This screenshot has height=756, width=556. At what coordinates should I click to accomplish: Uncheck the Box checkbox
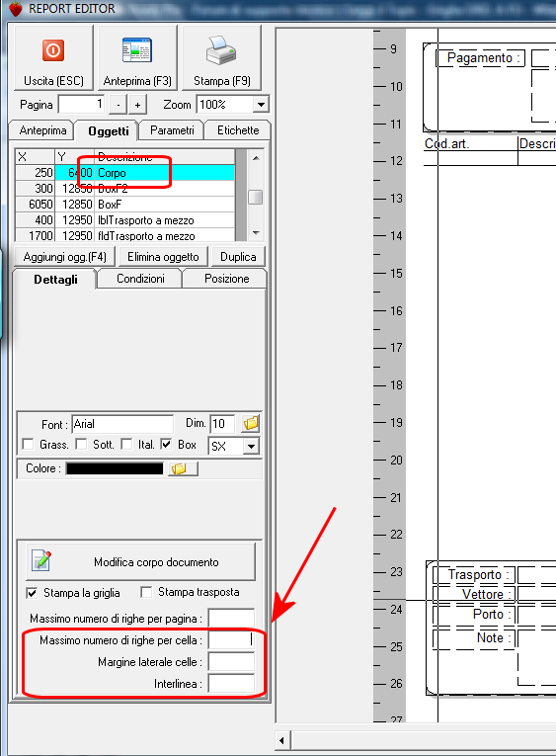click(x=166, y=444)
